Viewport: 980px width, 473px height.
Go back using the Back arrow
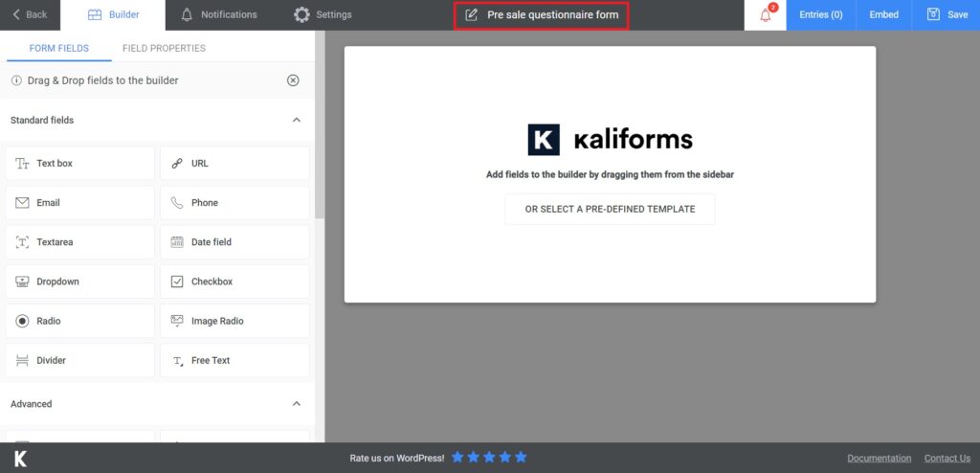(x=30, y=14)
